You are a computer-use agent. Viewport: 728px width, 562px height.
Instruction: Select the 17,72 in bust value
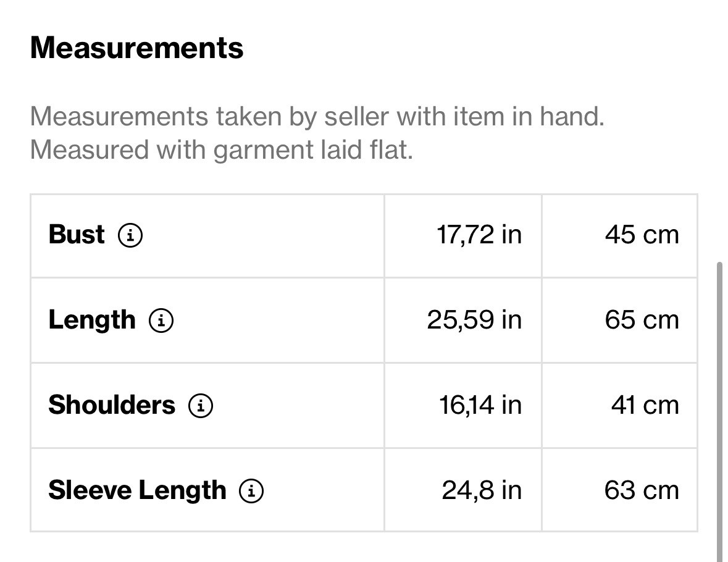[x=479, y=235]
